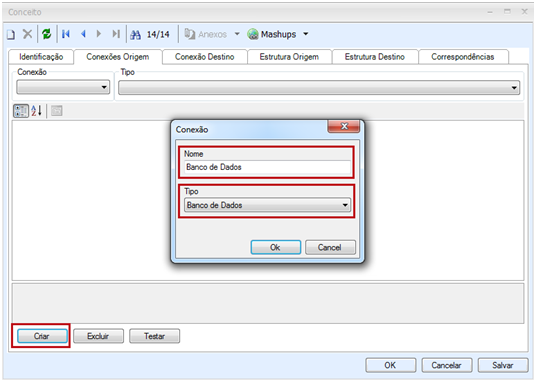This screenshot has height=382, width=536.
Task: Click the Salvar button
Action: pyautogui.click(x=502, y=365)
